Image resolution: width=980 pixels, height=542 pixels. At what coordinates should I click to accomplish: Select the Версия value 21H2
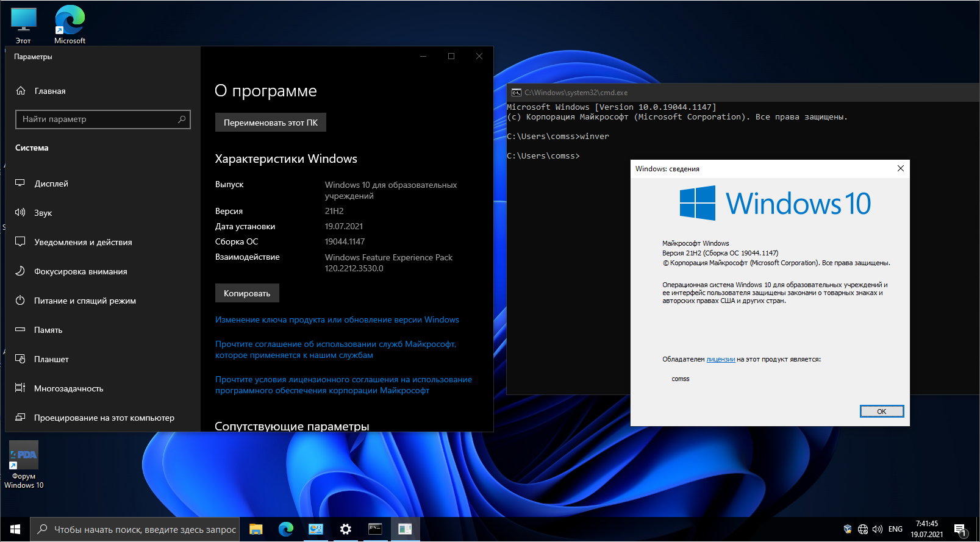(x=334, y=211)
